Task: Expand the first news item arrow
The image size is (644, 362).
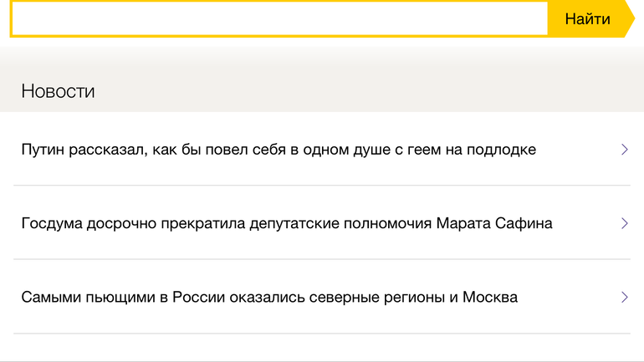Action: [x=624, y=150]
